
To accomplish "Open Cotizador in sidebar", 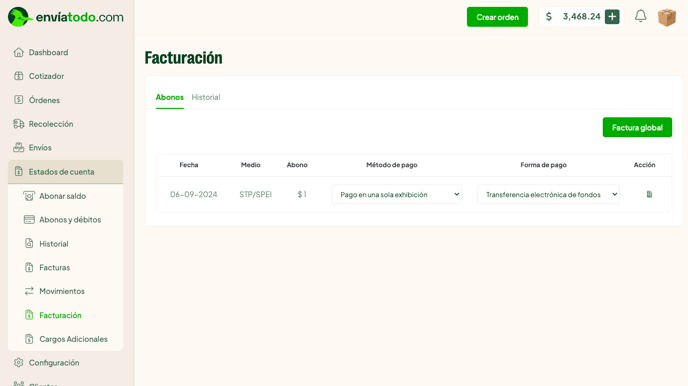I will (47, 76).
